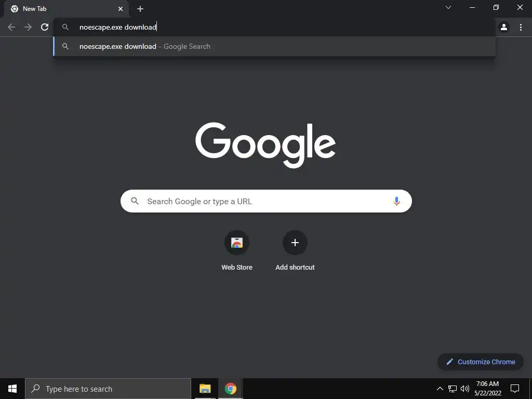Click the 'Web Store' label
This screenshot has width=532, height=399.
pos(237,268)
